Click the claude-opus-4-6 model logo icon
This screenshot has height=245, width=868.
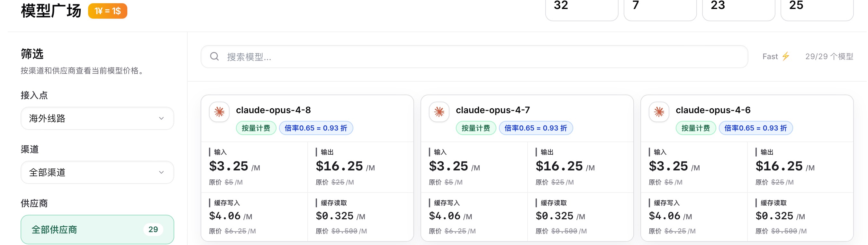click(659, 112)
